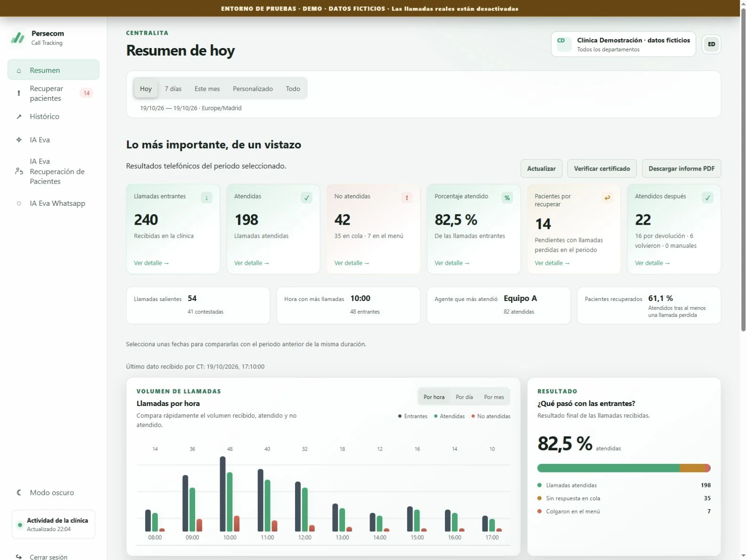Viewport: 747px width, 560px height.
Task: Click the Actividad de la clínica status card
Action: (53, 524)
